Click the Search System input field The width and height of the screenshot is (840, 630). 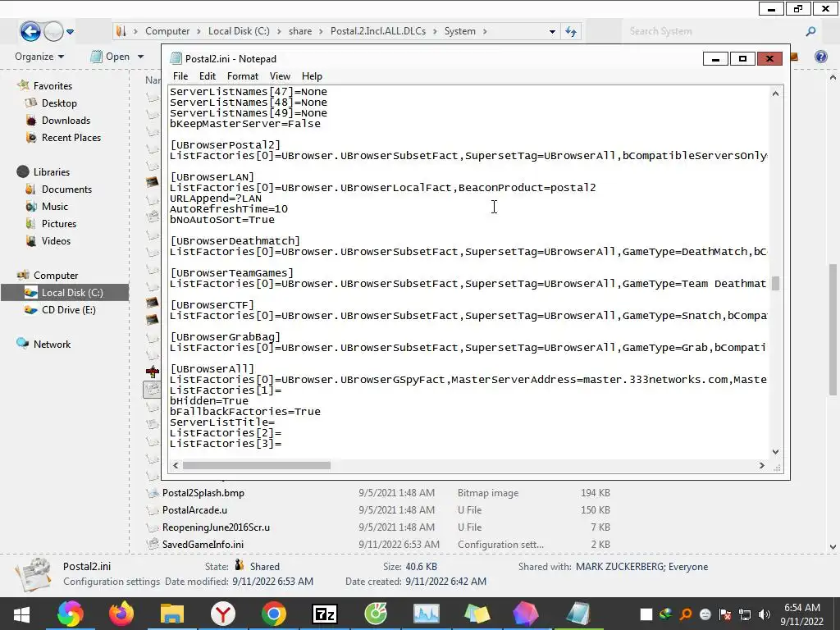point(713,32)
